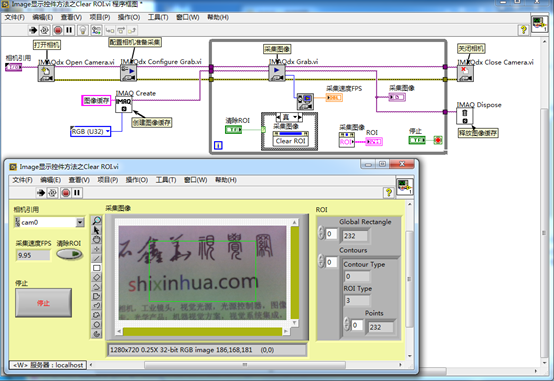Select the zoom tool in image palette

click(96, 221)
